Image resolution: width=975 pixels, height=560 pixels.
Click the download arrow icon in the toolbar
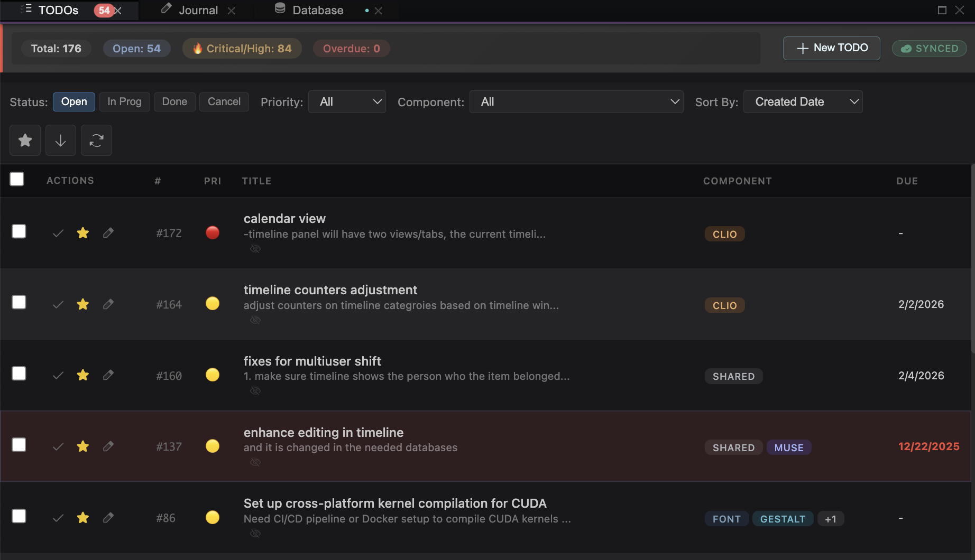[60, 140]
